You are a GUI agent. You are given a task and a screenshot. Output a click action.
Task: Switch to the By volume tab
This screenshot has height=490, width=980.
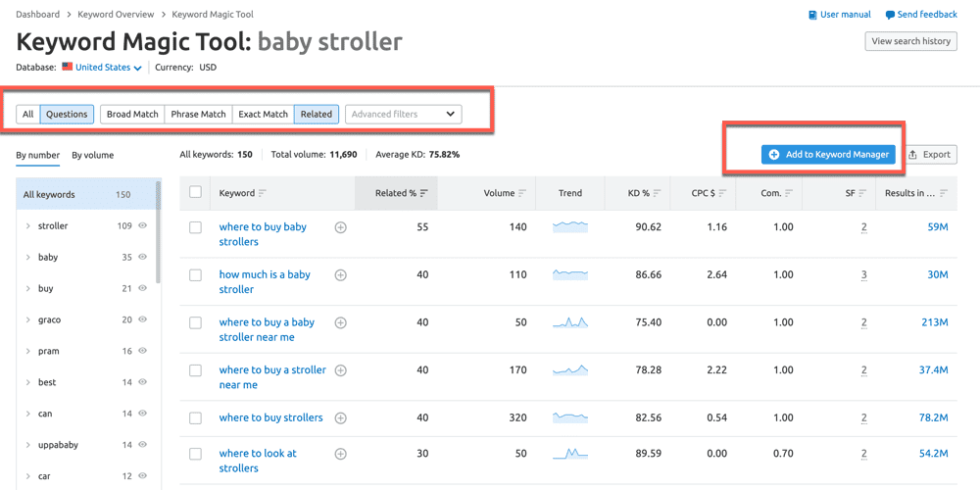92,155
